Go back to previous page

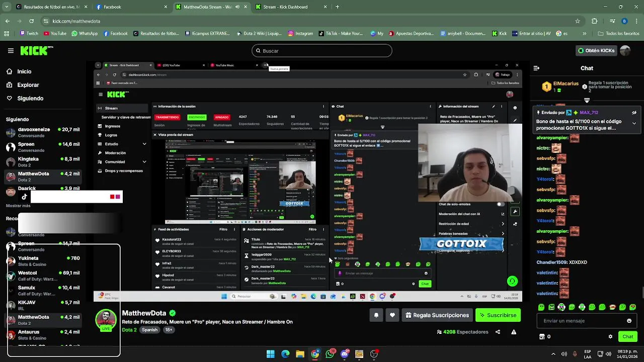(7, 21)
